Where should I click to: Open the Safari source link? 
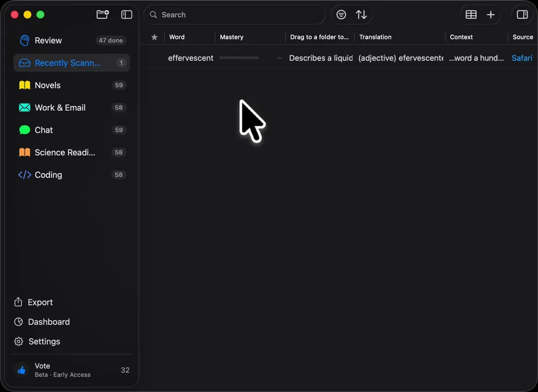pos(522,58)
